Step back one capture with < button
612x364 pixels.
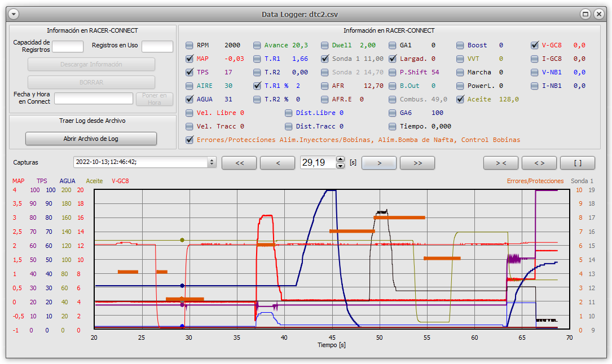pyautogui.click(x=278, y=163)
